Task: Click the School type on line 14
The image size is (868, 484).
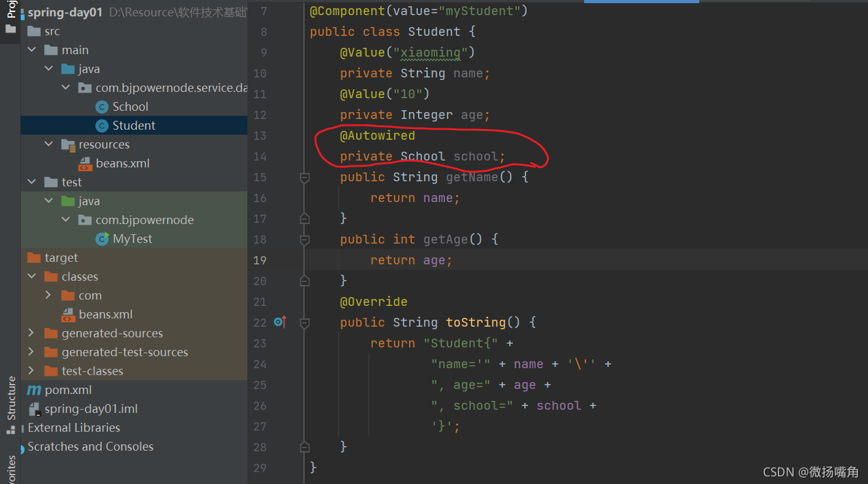Action: tap(423, 156)
